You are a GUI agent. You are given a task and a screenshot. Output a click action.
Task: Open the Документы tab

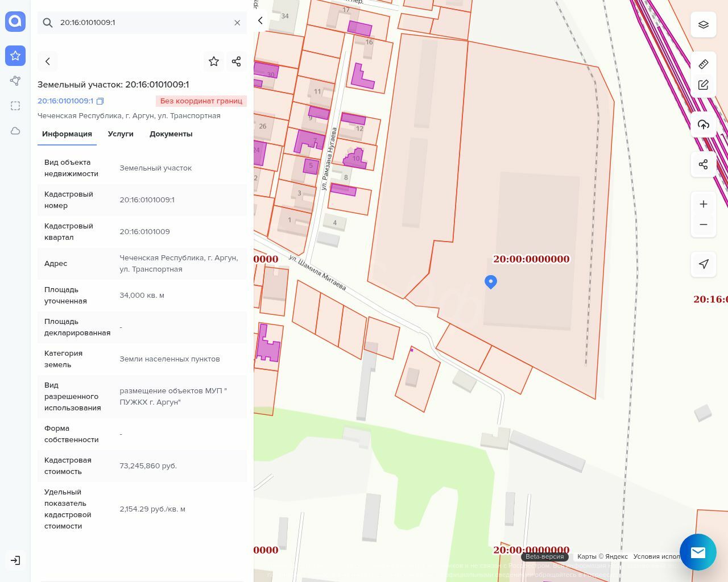click(171, 134)
